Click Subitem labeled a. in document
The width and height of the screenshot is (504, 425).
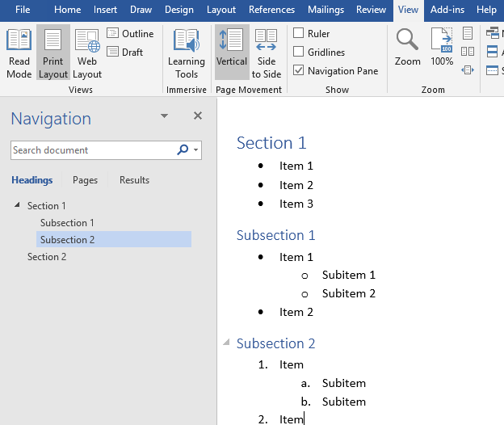coord(344,383)
